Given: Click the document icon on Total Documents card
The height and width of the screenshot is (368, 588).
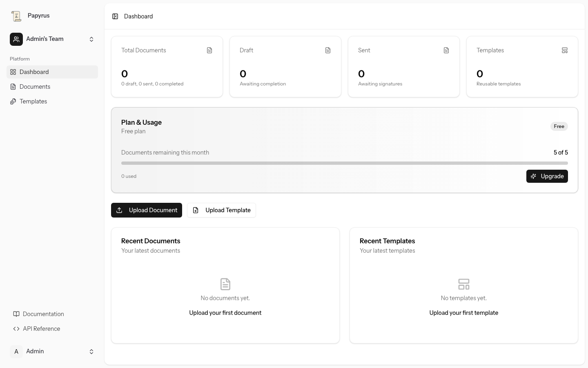Looking at the screenshot, I should pos(209,50).
